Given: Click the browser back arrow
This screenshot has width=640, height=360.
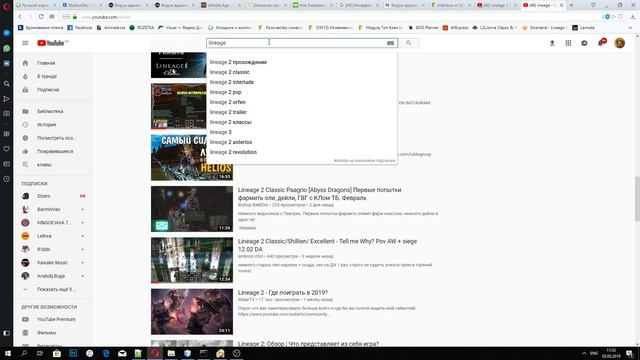Looking at the screenshot, I should tap(20, 17).
